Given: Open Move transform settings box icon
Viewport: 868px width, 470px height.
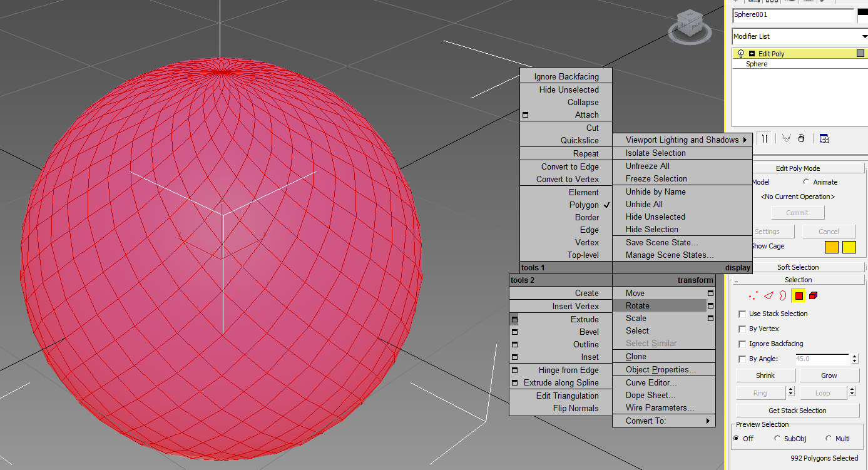Looking at the screenshot, I should 710,293.
